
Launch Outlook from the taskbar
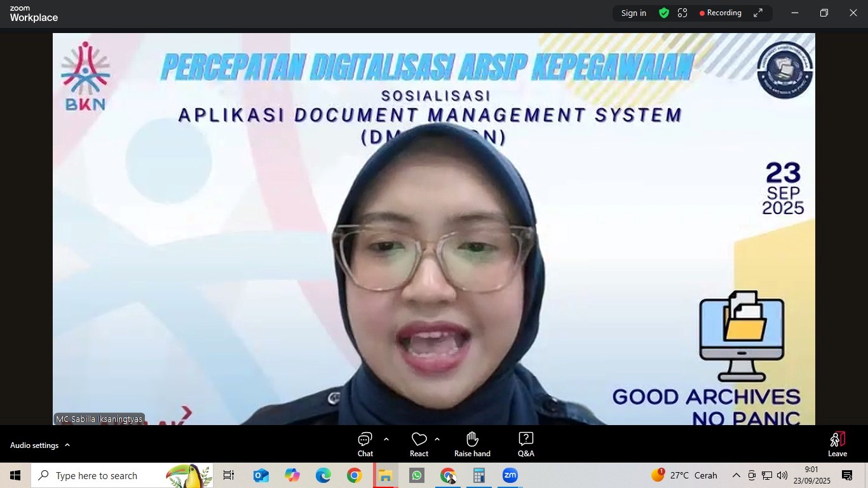[261, 475]
